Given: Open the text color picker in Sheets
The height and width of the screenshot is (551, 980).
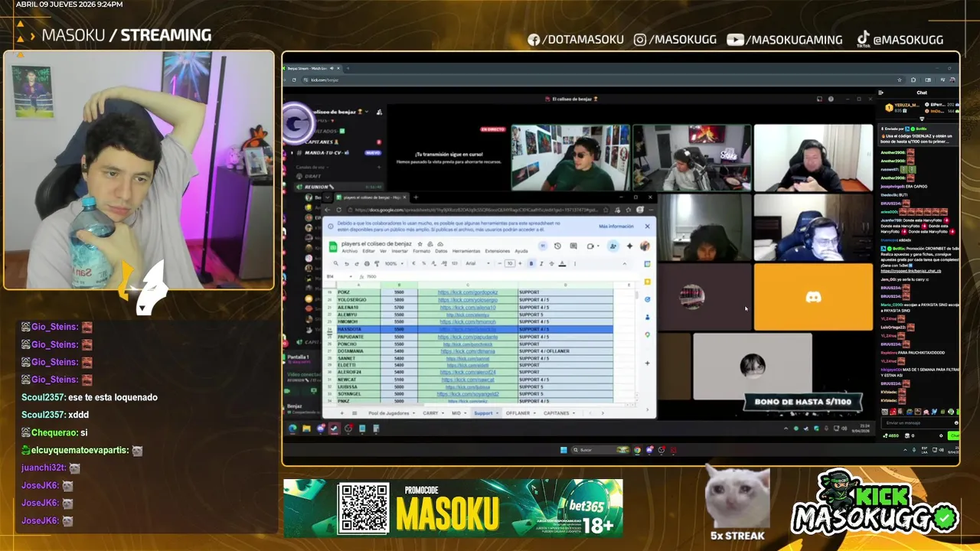Looking at the screenshot, I should (x=562, y=263).
